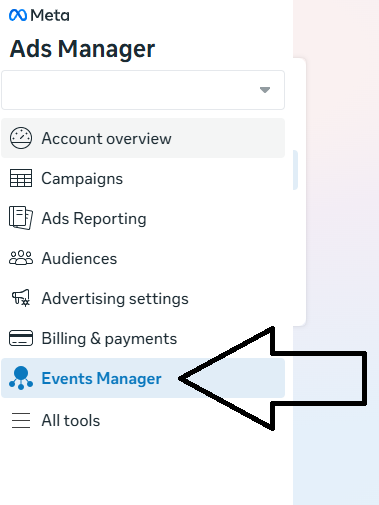Open All tools

pos(143,420)
